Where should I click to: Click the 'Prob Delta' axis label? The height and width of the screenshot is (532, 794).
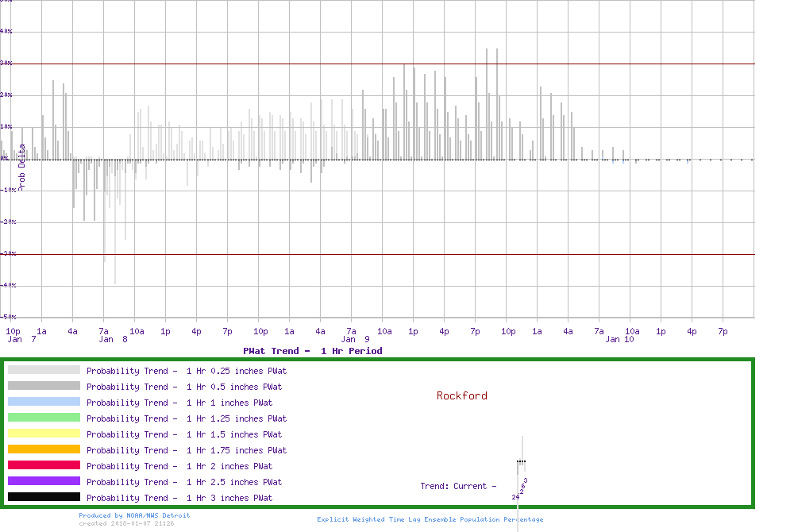pyautogui.click(x=22, y=167)
